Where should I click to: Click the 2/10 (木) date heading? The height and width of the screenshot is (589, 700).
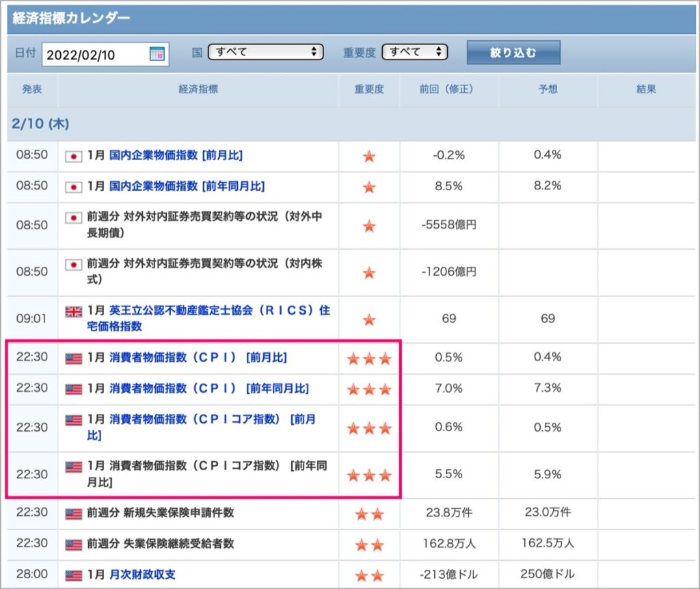(40, 124)
